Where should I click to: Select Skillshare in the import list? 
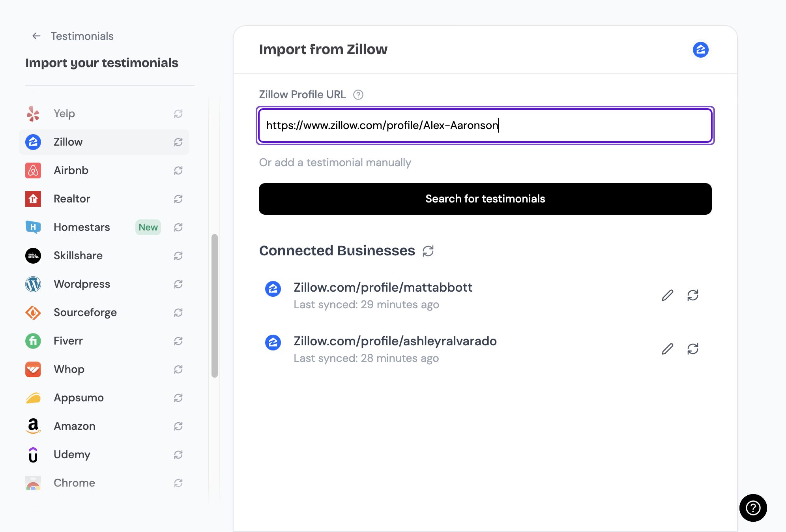pos(104,256)
